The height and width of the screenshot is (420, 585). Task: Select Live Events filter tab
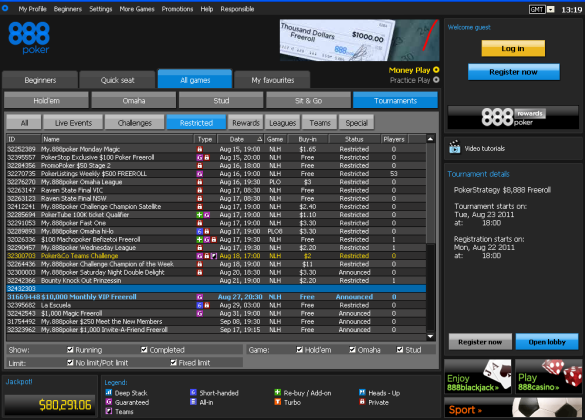point(73,123)
